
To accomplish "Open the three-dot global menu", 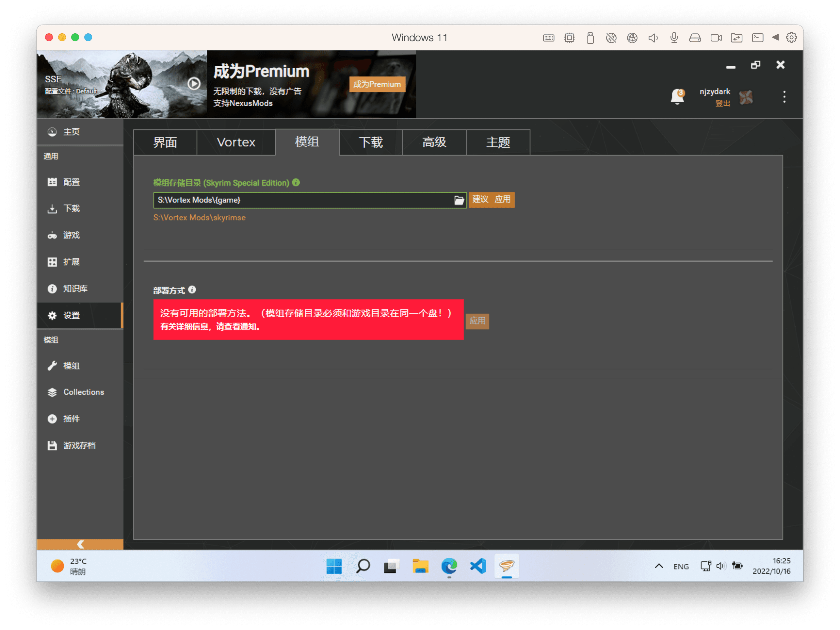I will click(784, 97).
